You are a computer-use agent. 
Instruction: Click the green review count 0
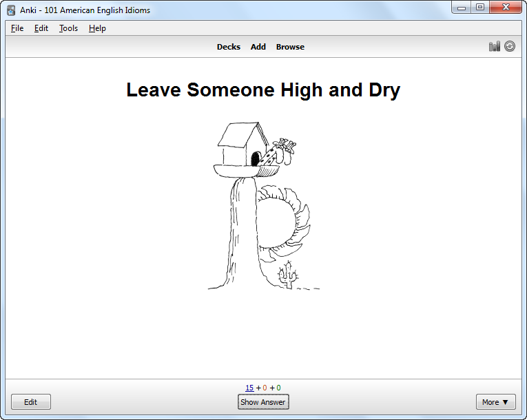tap(278, 388)
